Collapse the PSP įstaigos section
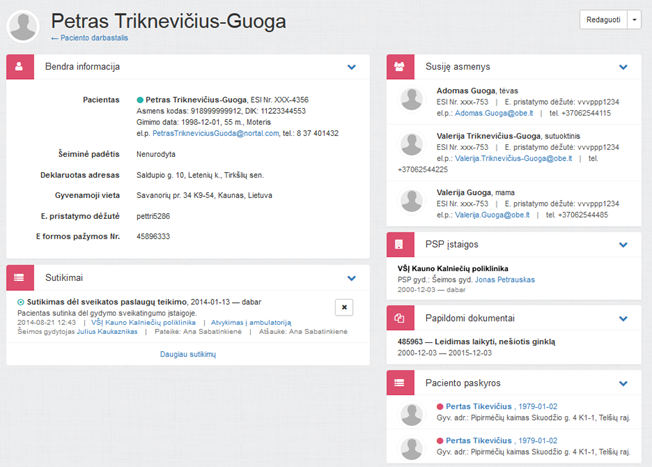The width and height of the screenshot is (652, 467). coord(623,244)
